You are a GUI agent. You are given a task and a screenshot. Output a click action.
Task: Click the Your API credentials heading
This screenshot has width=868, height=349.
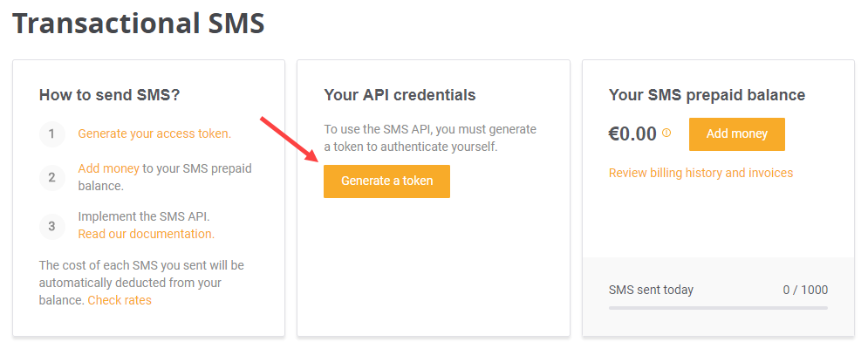pyautogui.click(x=400, y=95)
